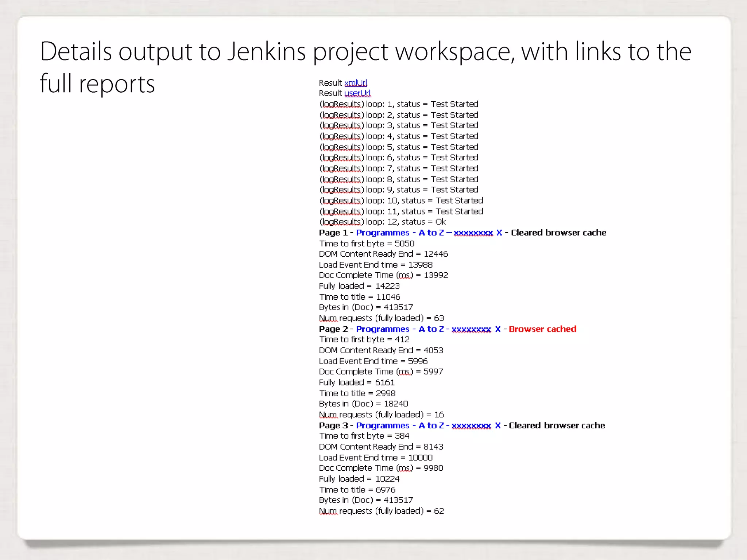Click 'Bytes in (Doc) = 413517' under Page 1
Viewport: 747px width, 560px height.
click(x=366, y=307)
